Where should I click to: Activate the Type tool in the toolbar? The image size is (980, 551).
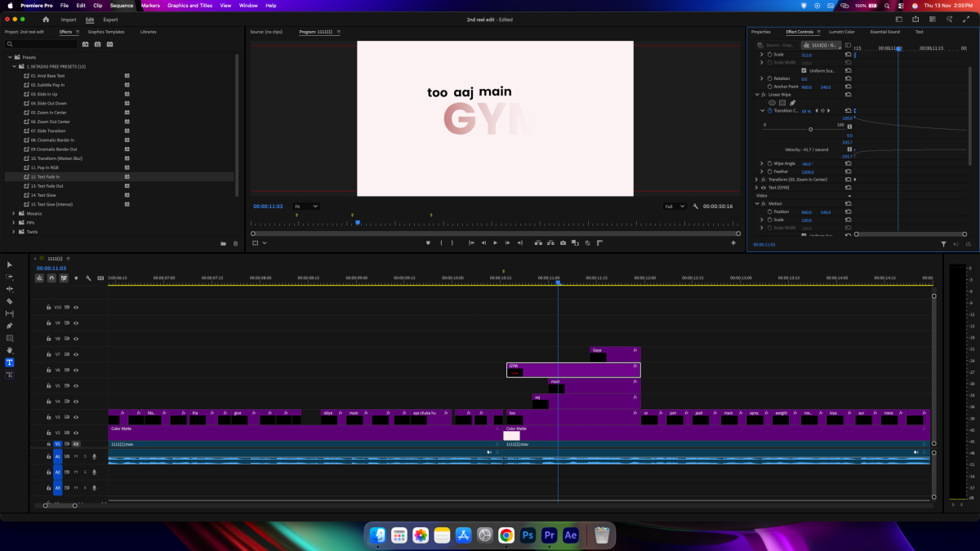click(10, 362)
